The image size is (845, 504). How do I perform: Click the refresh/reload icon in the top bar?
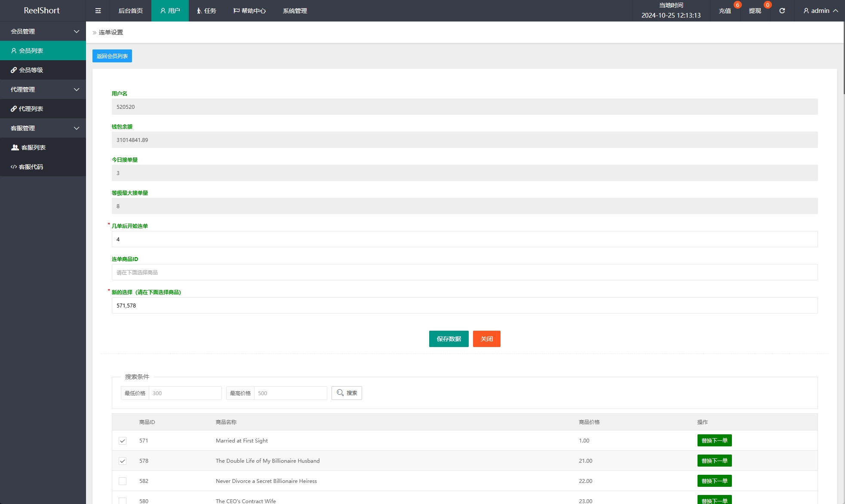[783, 11]
